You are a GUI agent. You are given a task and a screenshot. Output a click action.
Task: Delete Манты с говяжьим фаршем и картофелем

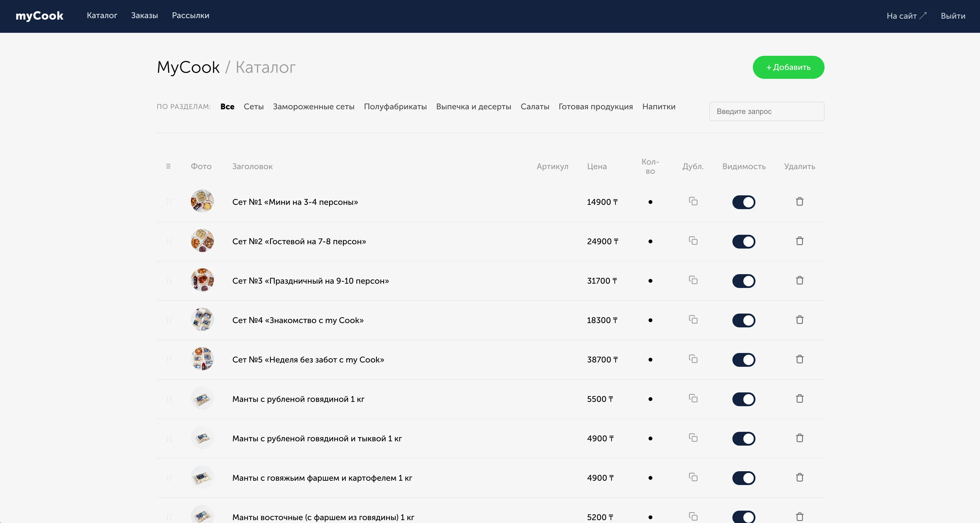(x=800, y=477)
